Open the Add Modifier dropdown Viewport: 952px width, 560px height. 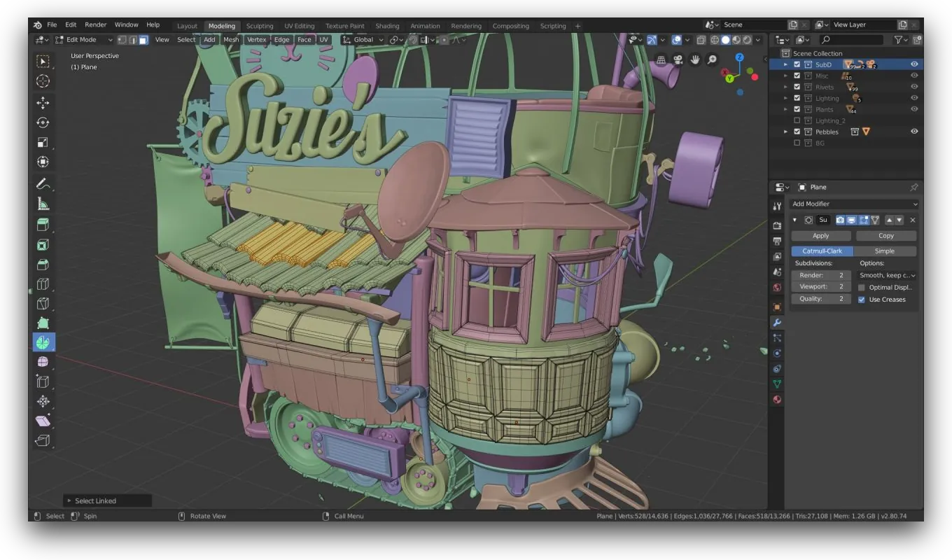[853, 204]
